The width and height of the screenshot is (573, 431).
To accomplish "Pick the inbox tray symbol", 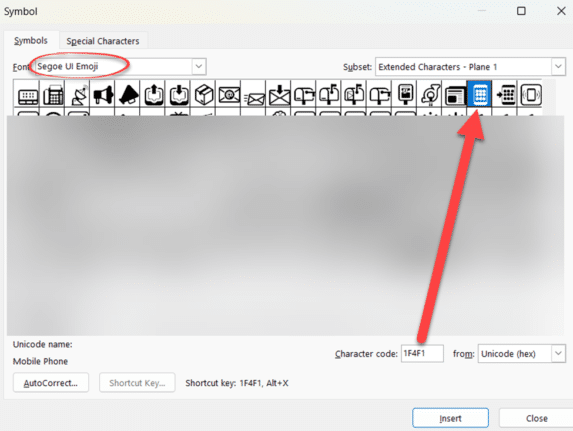I will pyautogui.click(x=178, y=95).
